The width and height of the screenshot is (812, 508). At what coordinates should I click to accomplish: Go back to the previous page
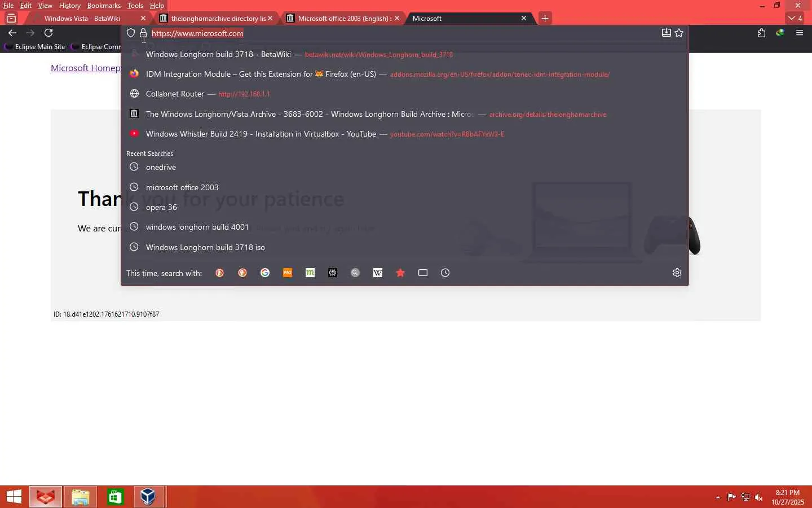(12, 33)
